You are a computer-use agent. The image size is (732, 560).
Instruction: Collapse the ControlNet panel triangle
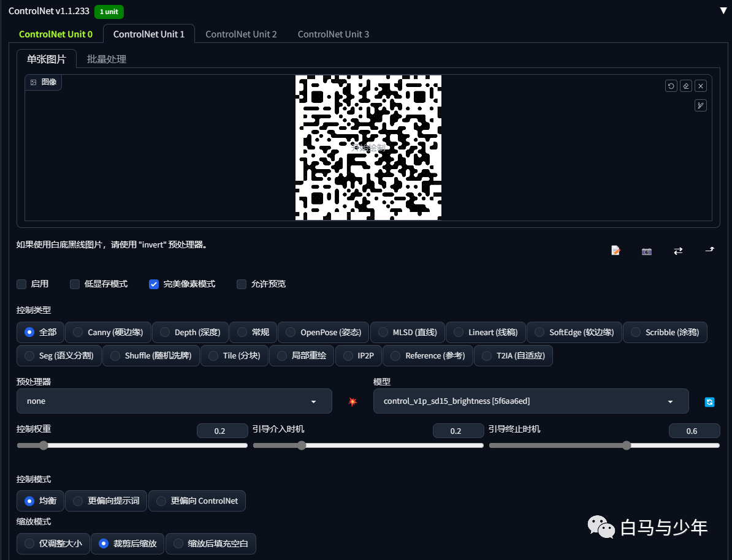click(x=723, y=11)
